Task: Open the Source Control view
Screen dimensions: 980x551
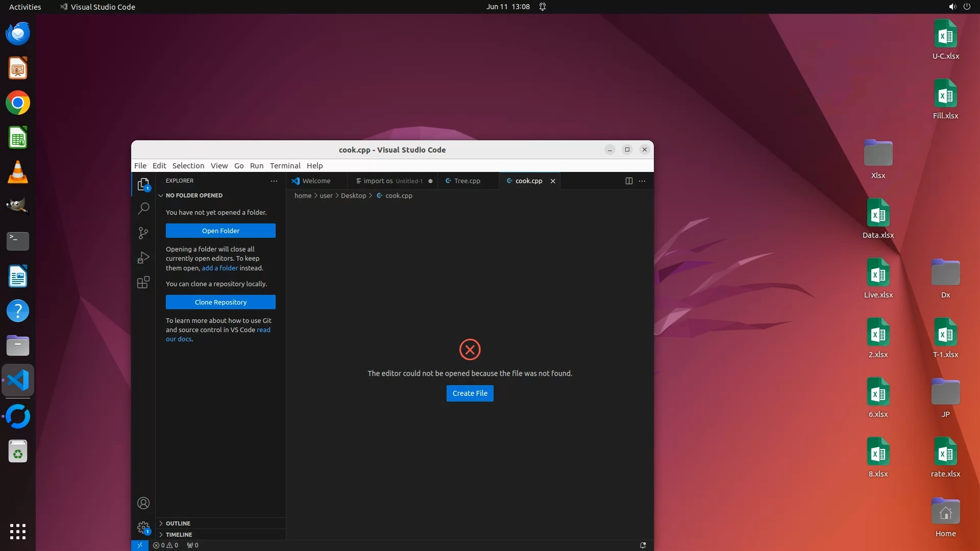Action: tap(143, 233)
